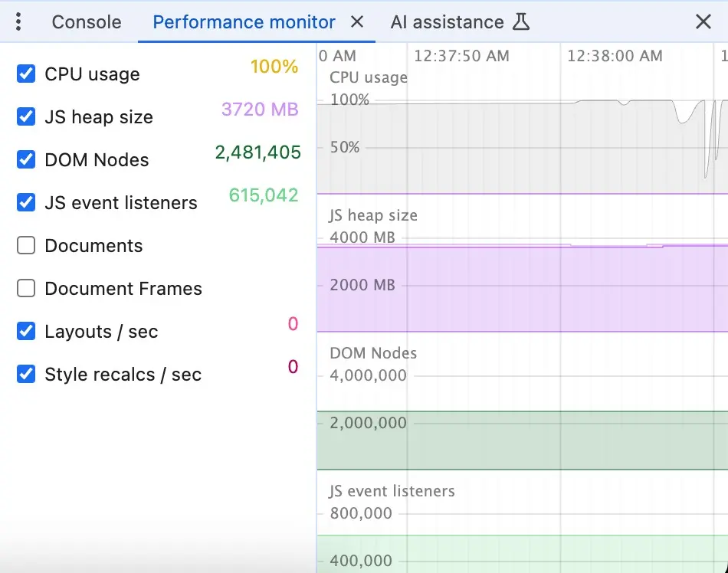Viewport: 728px width, 573px height.
Task: Click the JS event listeners chart title
Action: [x=392, y=491]
